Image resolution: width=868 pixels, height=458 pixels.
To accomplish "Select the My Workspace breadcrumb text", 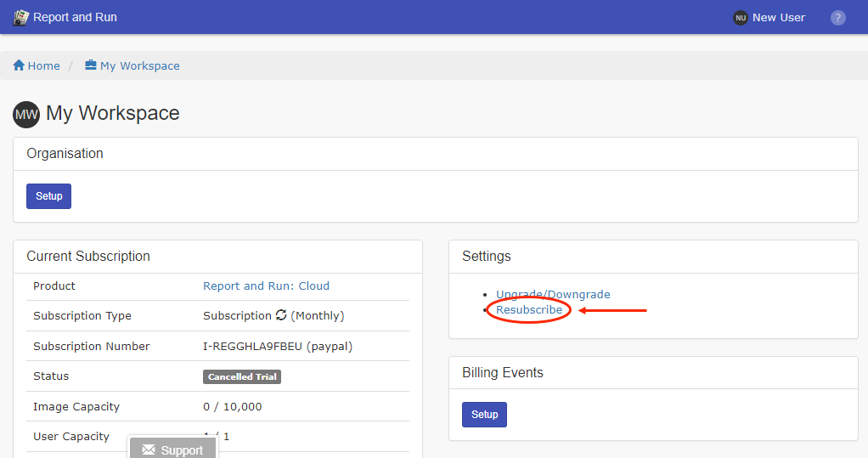I will [139, 65].
